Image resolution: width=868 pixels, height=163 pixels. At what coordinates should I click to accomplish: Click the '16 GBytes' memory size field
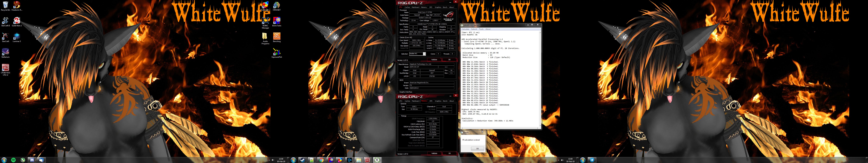414,109
